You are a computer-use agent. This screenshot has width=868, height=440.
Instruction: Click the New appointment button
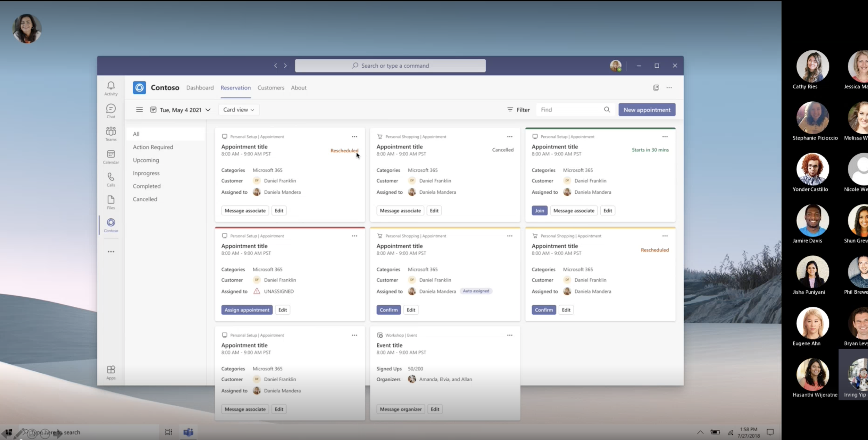point(646,110)
